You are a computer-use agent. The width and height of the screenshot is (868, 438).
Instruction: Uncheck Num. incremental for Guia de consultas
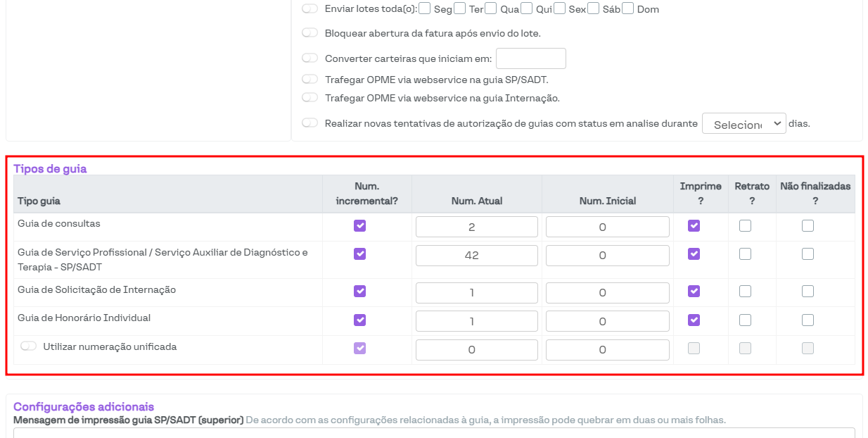(x=359, y=226)
